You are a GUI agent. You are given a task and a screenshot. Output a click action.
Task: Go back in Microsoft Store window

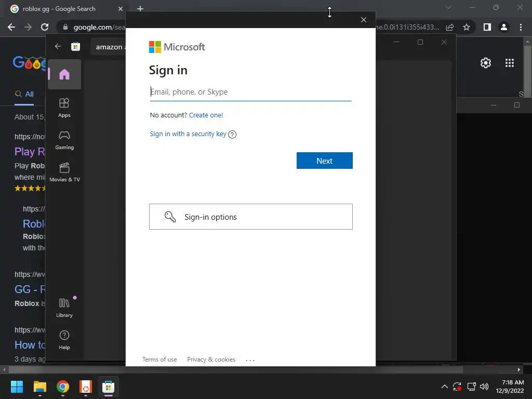point(58,46)
